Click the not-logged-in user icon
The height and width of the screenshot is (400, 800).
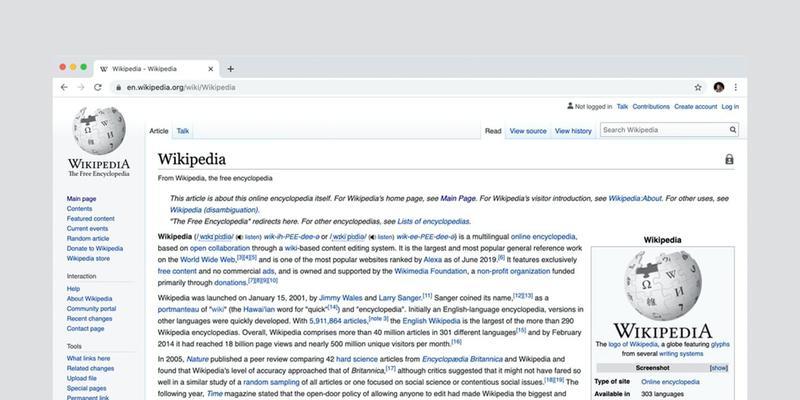pos(570,106)
